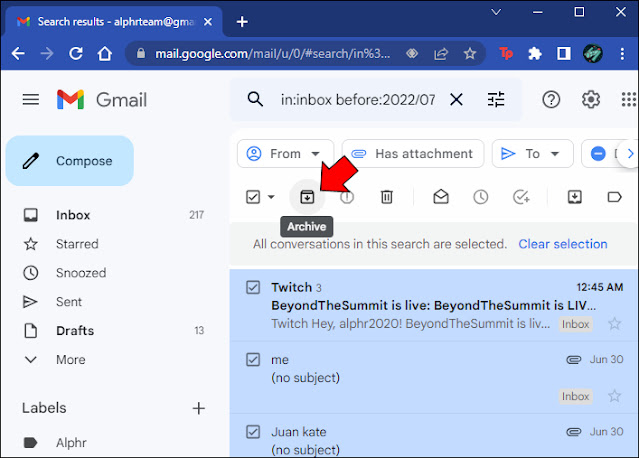Select the Search results browser tab
Image resolution: width=639 pixels, height=458 pixels.
114,21
